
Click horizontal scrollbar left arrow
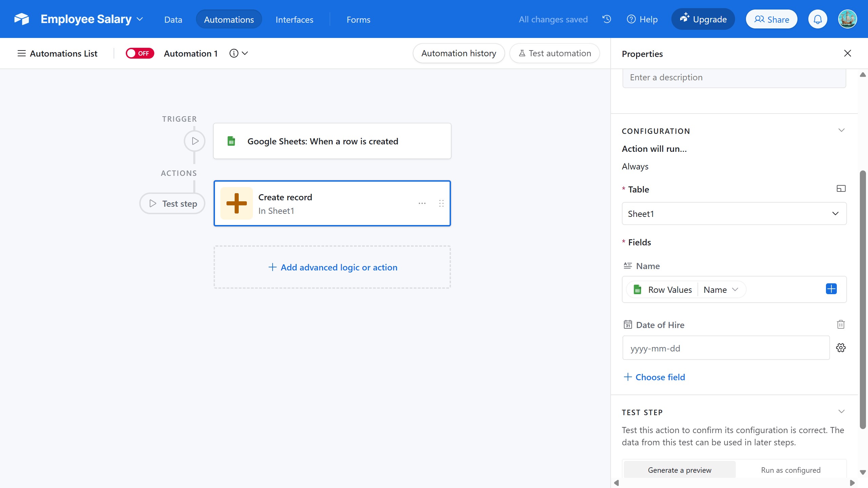coord(617,483)
